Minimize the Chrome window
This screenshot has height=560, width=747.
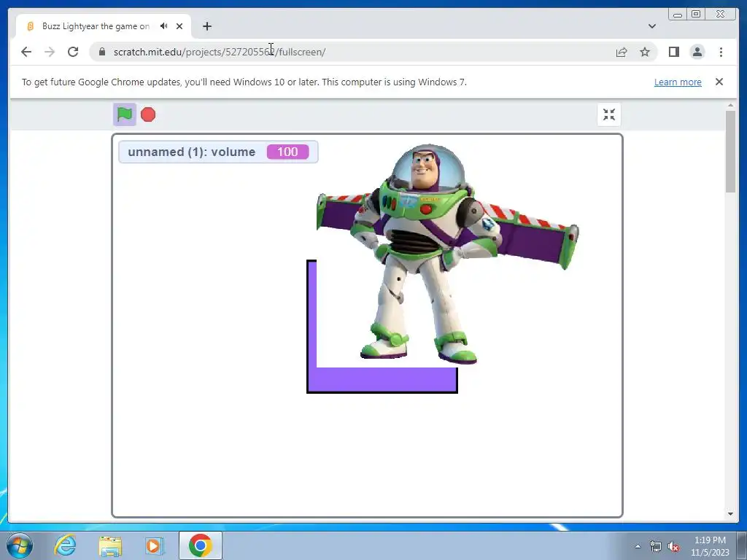click(678, 15)
